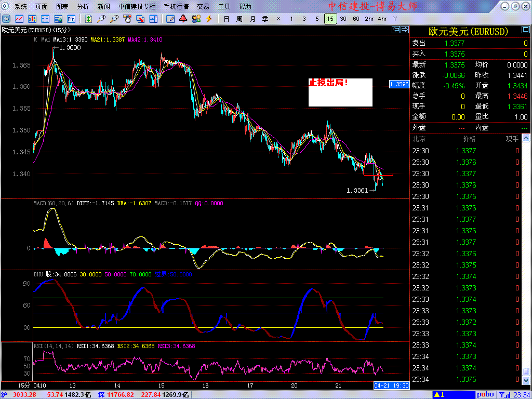This screenshot has width=532, height=399.
Task: Click the 卖出 price 1.3377 value
Action: (x=454, y=43)
